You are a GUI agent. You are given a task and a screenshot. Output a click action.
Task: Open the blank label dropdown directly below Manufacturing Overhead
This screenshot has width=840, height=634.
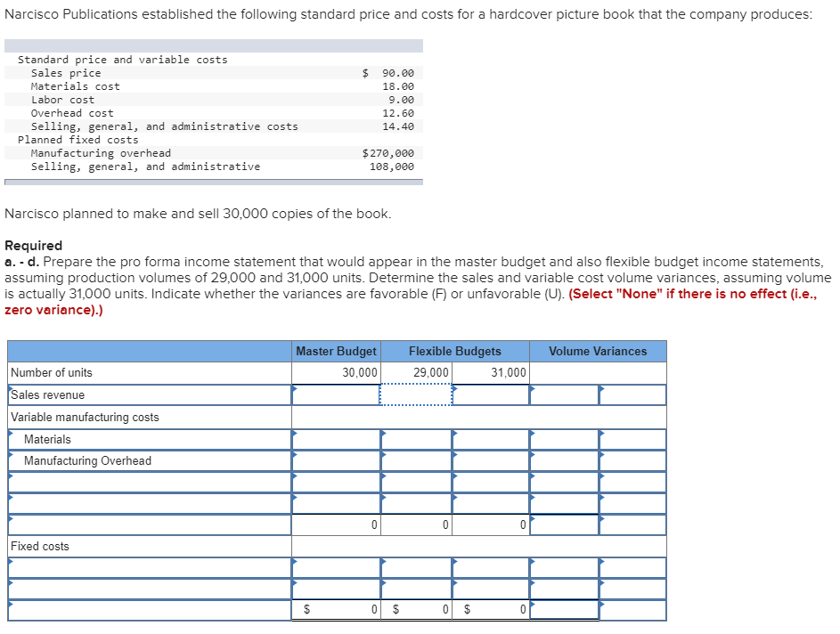click(150, 482)
